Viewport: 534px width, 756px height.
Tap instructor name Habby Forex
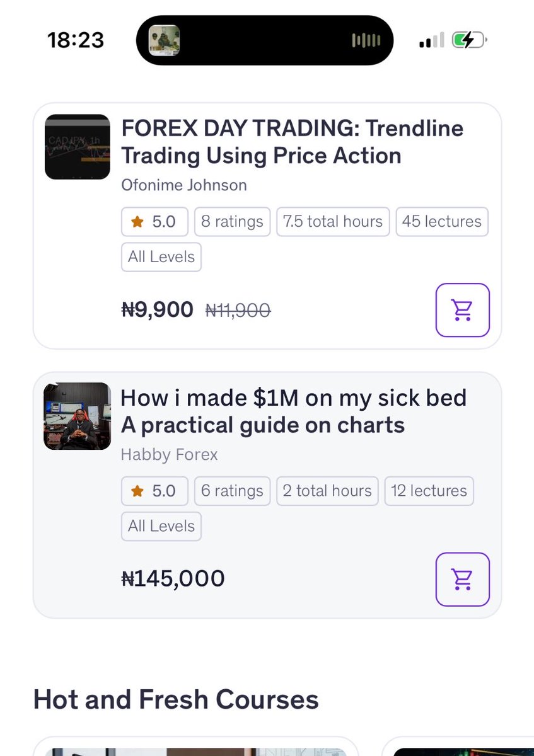click(169, 454)
